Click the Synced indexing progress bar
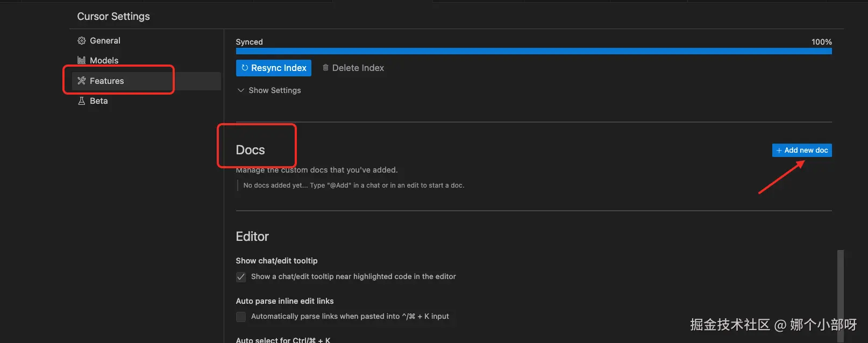Screen dimensions: 868x343 (x=534, y=52)
